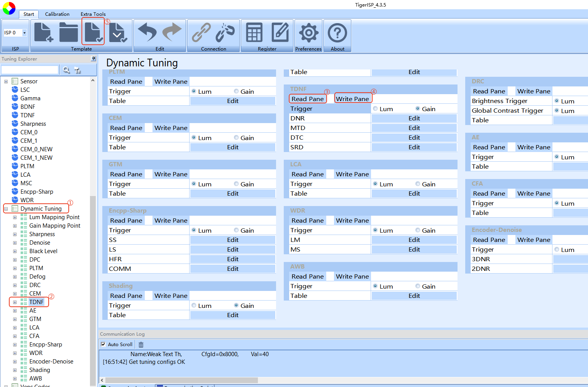The image size is (588, 387).
Task: Click the Undo arrow in Edit group
Action: (147, 32)
